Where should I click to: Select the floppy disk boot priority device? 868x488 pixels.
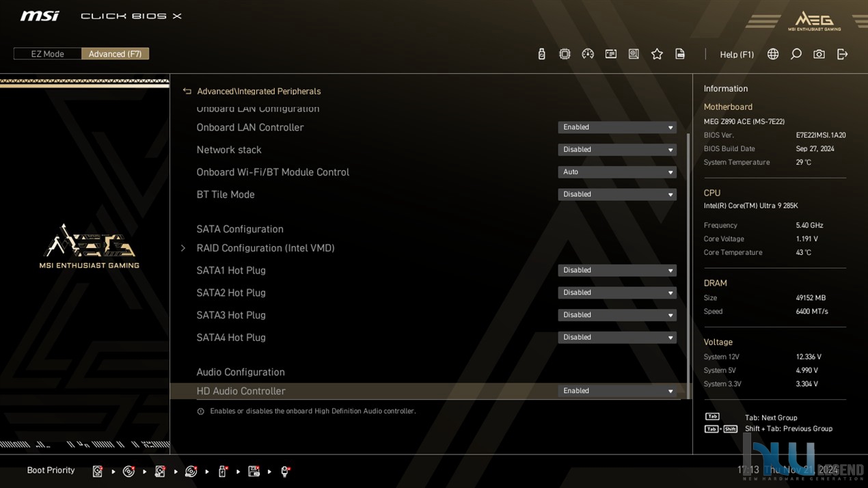point(254,471)
